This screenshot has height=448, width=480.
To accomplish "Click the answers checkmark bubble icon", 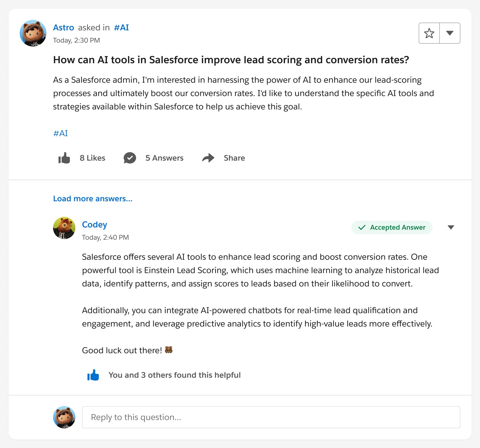I will click(x=130, y=158).
